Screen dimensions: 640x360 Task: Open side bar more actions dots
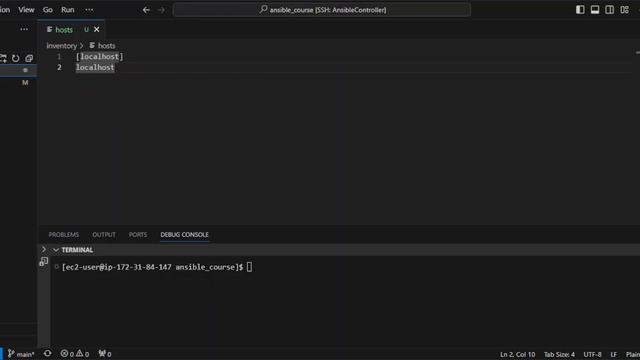pyautogui.click(x=24, y=29)
